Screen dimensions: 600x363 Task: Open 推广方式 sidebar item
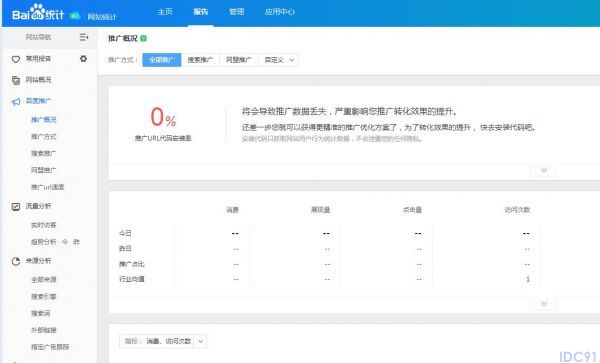(x=44, y=137)
